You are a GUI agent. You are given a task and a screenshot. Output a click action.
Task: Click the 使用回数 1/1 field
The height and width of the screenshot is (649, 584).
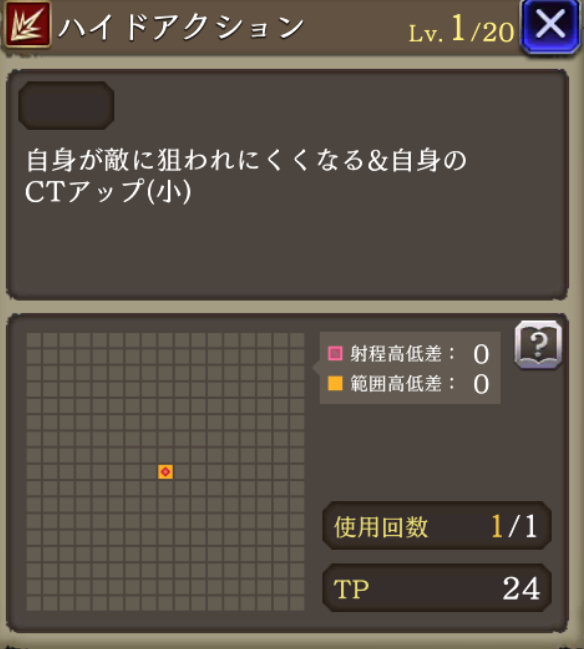[x=437, y=526]
